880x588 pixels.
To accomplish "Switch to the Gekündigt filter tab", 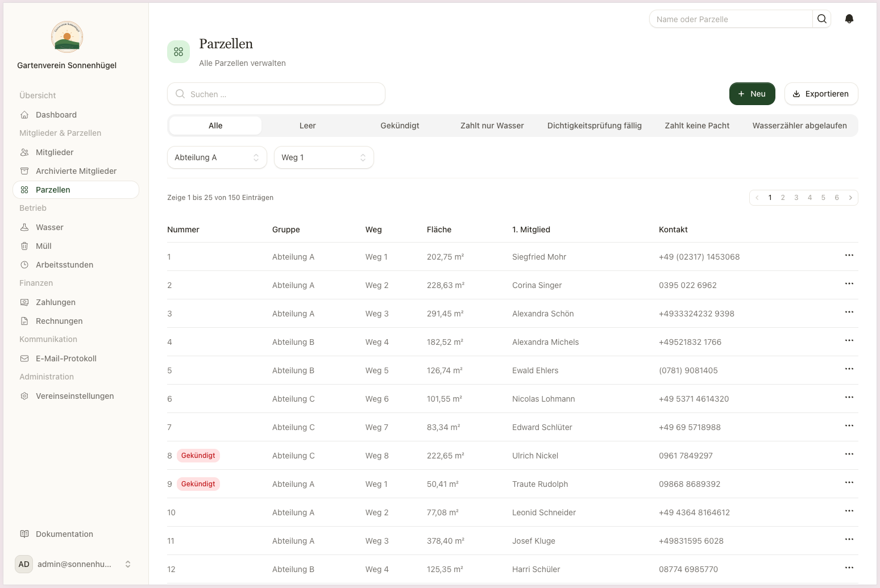I will pos(400,126).
